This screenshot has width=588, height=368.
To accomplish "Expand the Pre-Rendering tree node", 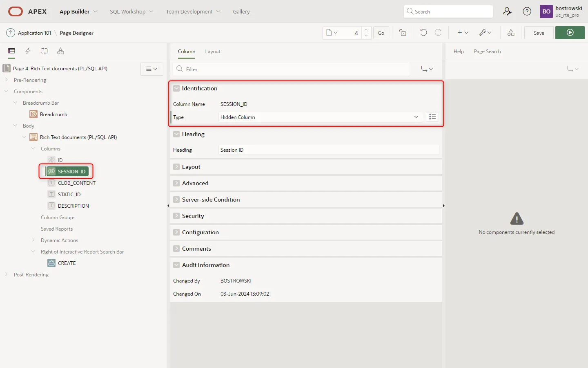I will point(7,80).
